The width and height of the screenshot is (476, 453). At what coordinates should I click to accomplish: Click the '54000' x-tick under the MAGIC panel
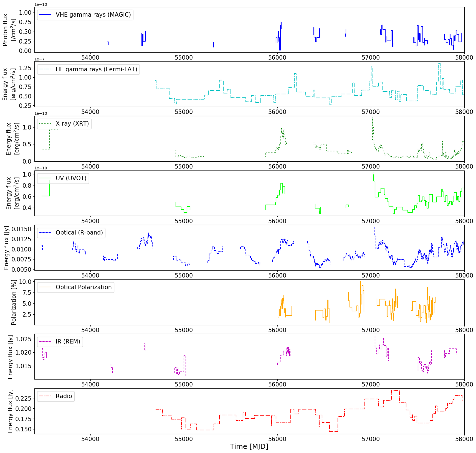(x=90, y=58)
